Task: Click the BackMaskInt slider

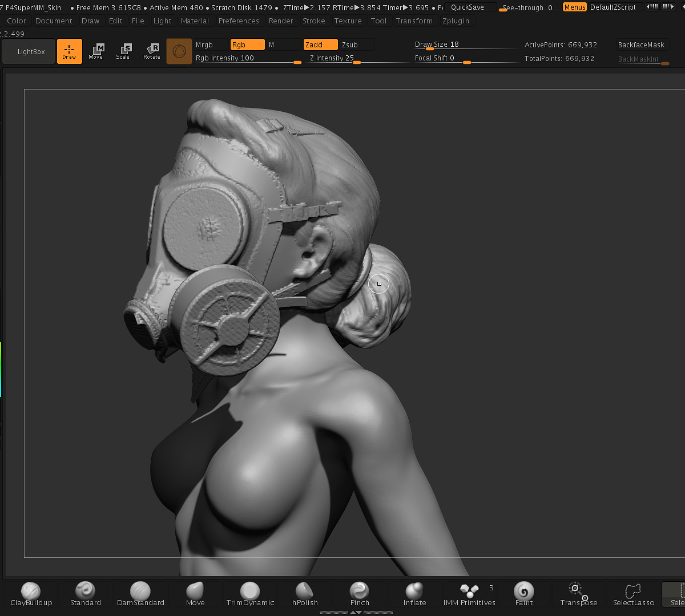Action: pos(643,59)
